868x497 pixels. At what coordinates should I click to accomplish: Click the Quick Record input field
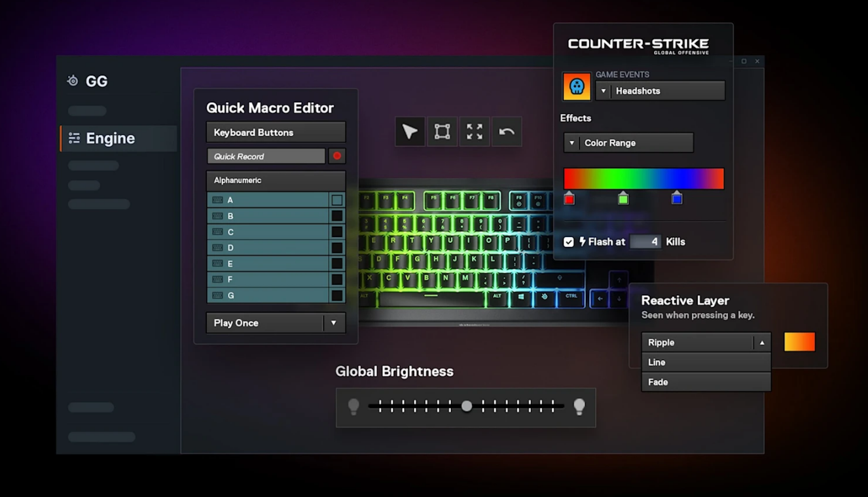(266, 156)
